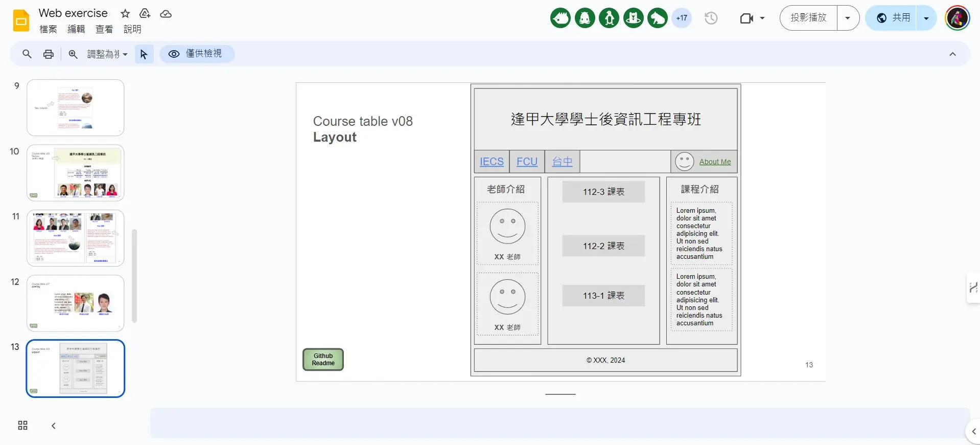
Task: Open the slideshow options dropdown arrow
Action: click(x=848, y=18)
